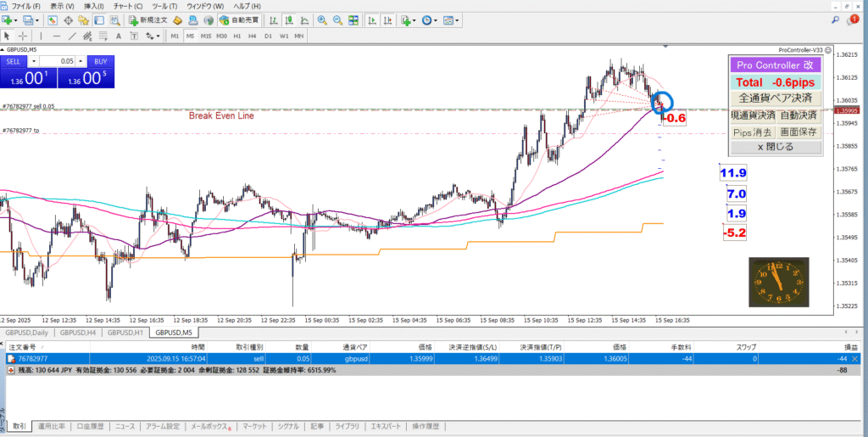Open the チャート (C) menu
This screenshot has width=868, height=437.
(127, 6)
